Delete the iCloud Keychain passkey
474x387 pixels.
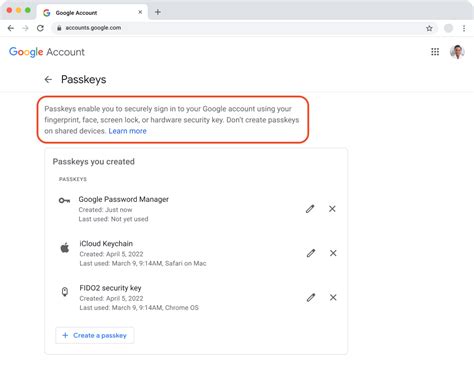click(333, 253)
